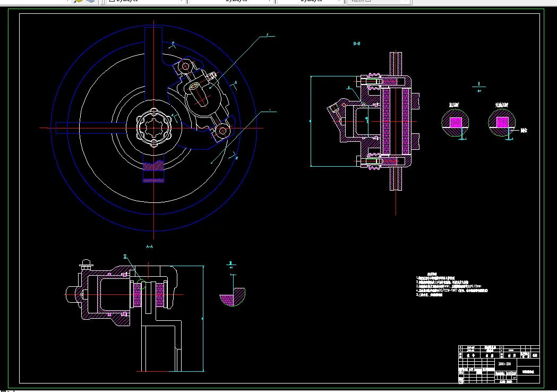
Task: Select the technical requirements notes heading
Action: [432, 274]
